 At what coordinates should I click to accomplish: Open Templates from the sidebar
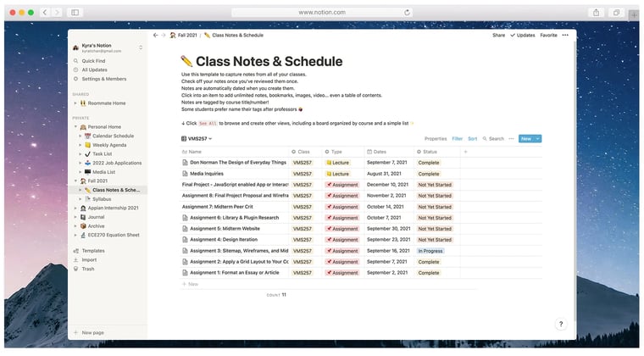click(x=93, y=251)
